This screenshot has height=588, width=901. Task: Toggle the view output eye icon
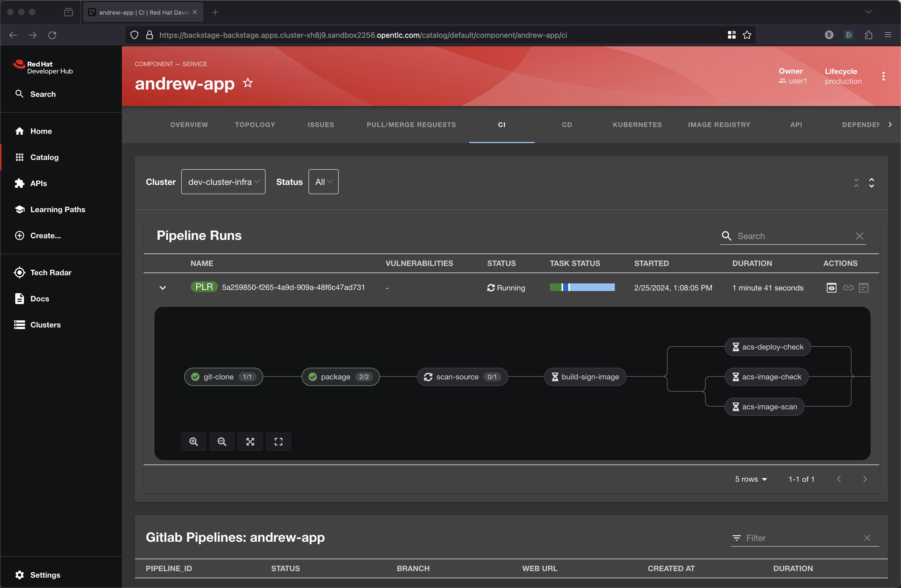coord(831,288)
